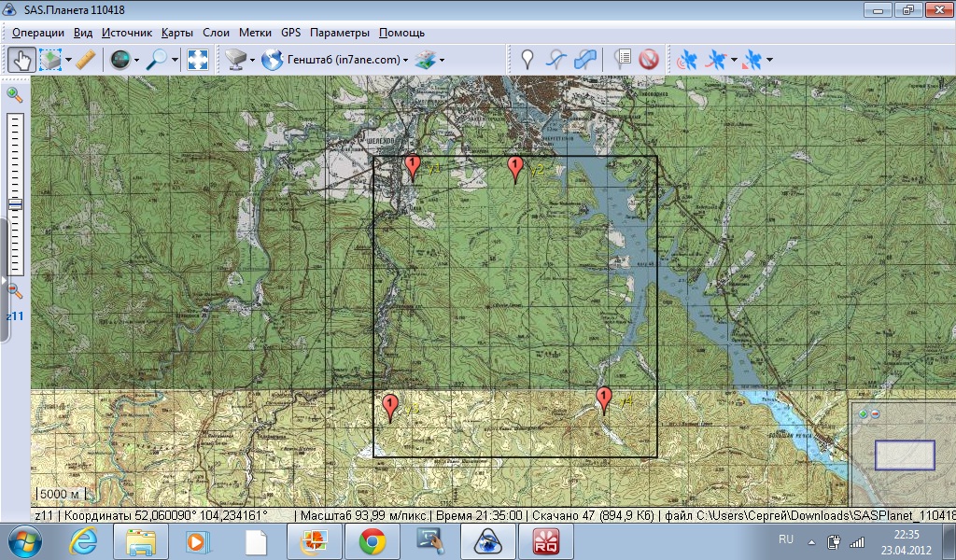Open the Метки menu
Viewport: 956px width, 560px height.
tap(255, 33)
